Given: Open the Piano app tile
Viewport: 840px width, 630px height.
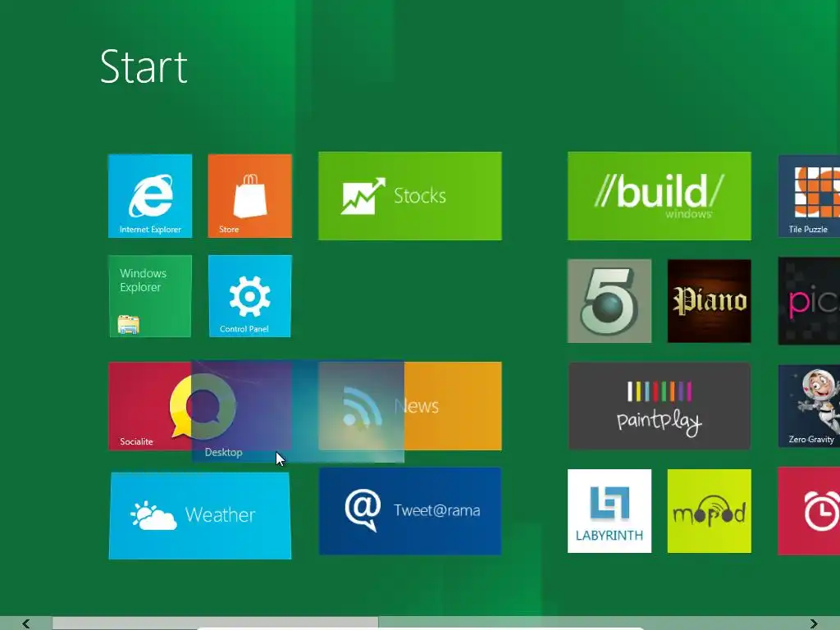Looking at the screenshot, I should click(x=710, y=301).
